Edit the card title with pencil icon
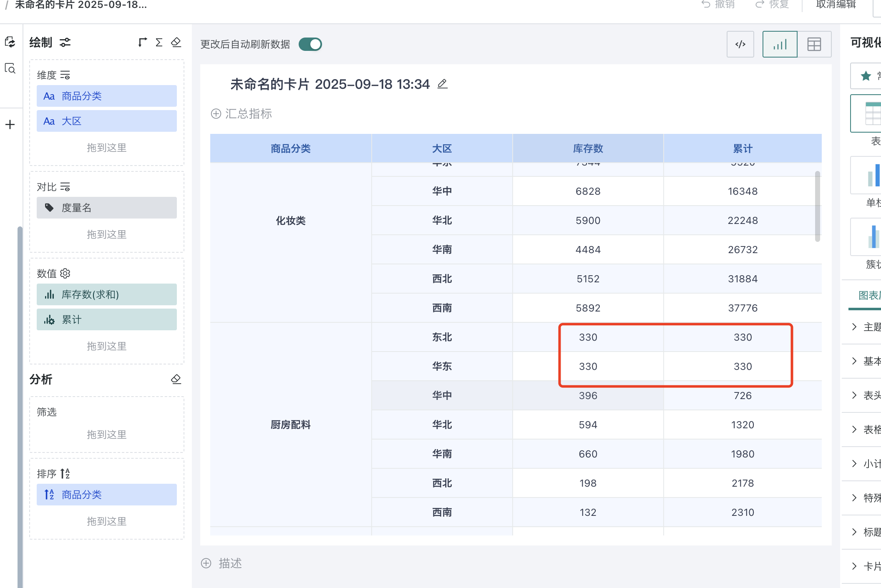Screen dimensions: 881x588 click(x=443, y=84)
